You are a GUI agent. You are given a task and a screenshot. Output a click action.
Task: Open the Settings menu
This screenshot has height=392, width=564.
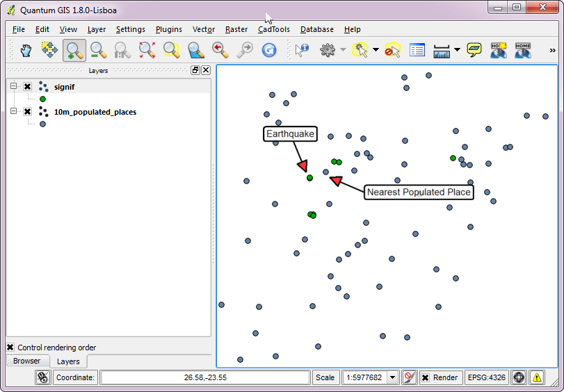(130, 29)
